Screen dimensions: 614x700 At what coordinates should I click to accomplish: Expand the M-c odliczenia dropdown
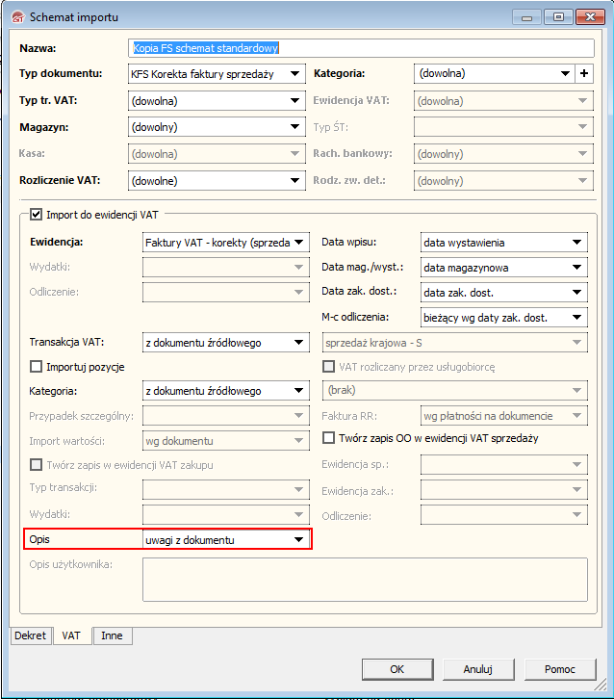click(576, 317)
